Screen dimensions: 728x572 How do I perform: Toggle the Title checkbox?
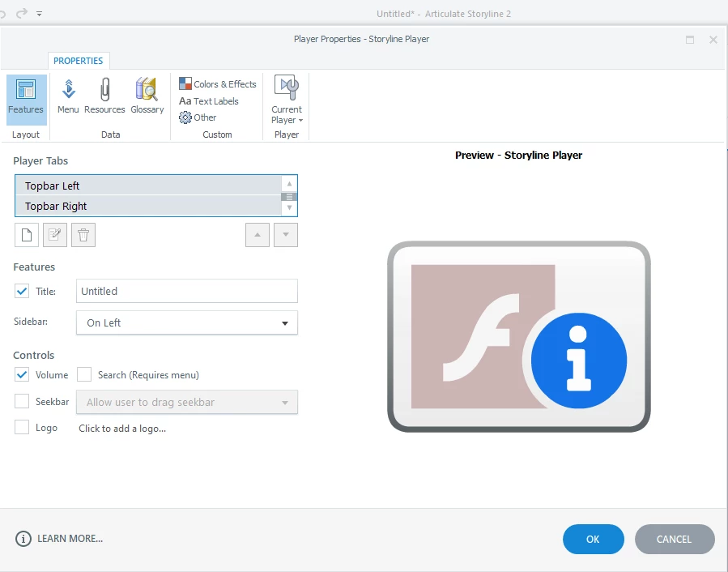[x=22, y=292]
